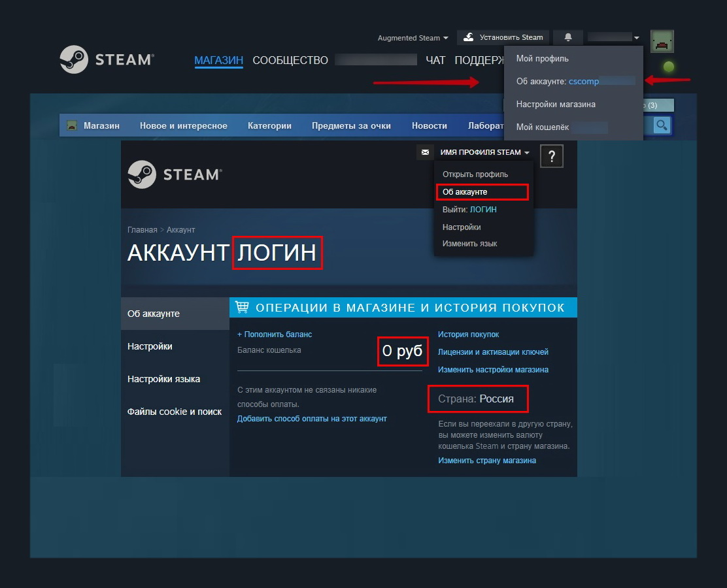Select Об аккаунте in left sidebar
727x588 pixels.
[x=175, y=314]
